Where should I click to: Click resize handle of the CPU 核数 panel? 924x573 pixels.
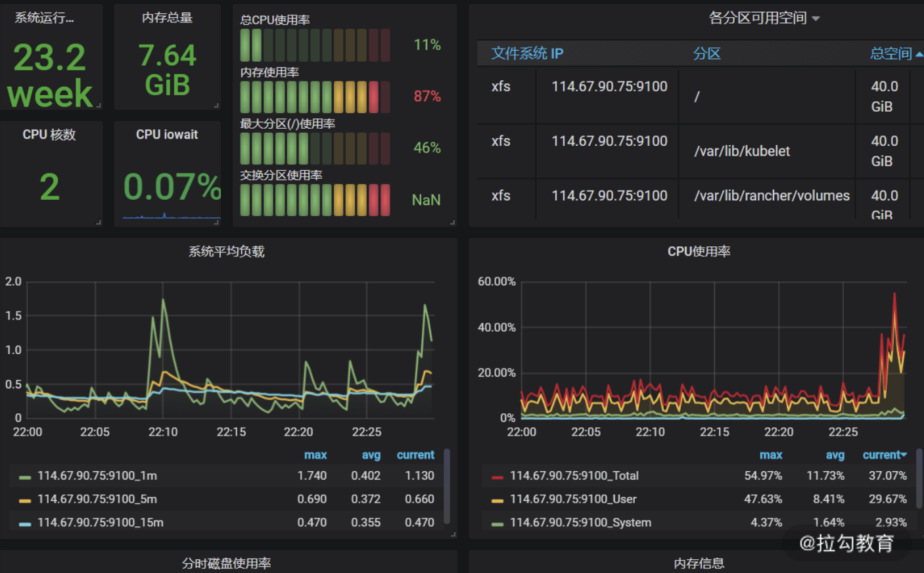(x=99, y=222)
